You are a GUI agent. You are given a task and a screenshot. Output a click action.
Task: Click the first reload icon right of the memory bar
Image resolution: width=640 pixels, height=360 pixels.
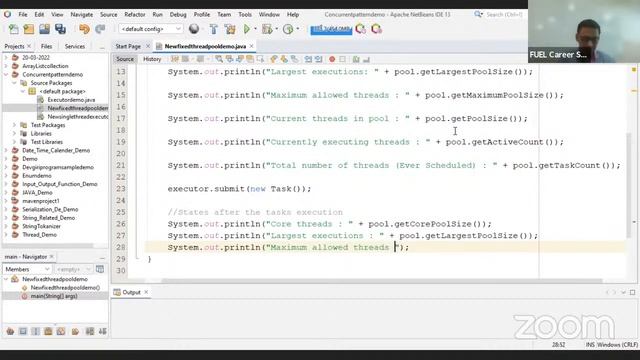click(x=360, y=29)
